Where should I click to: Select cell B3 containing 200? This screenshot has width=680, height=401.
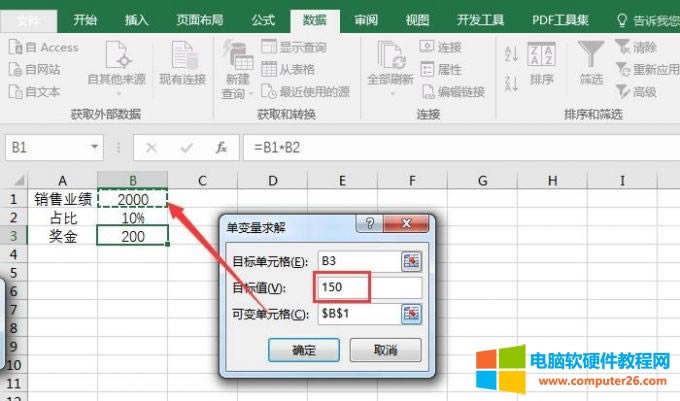tap(133, 236)
